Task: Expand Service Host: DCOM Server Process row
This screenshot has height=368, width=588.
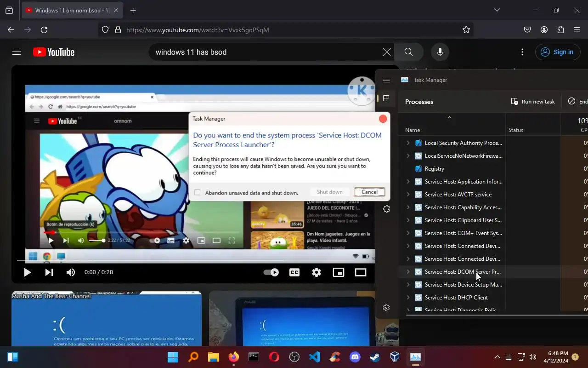Action: point(408,272)
